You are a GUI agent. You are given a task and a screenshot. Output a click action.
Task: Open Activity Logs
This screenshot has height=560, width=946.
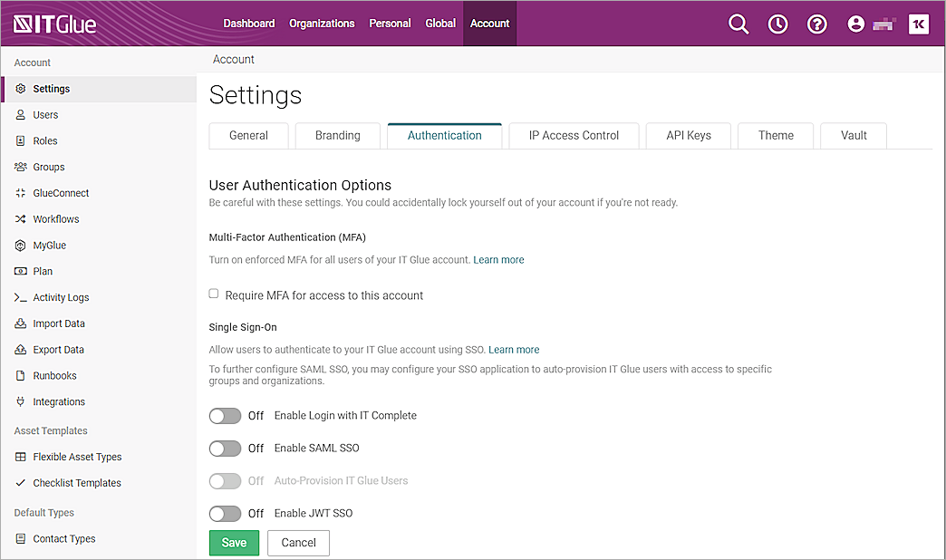[x=61, y=296]
